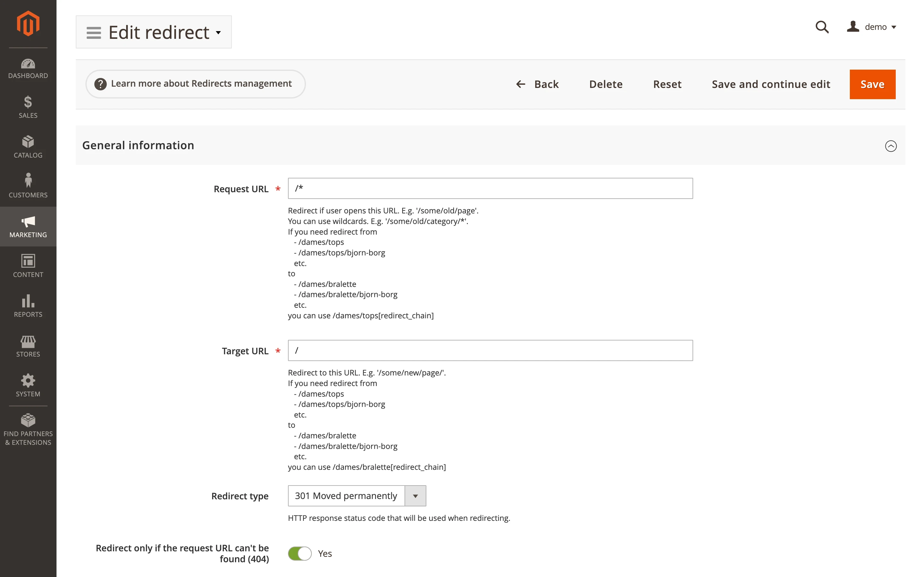This screenshot has height=577, width=924.
Task: Click the Magento logo
Action: pos(28,23)
